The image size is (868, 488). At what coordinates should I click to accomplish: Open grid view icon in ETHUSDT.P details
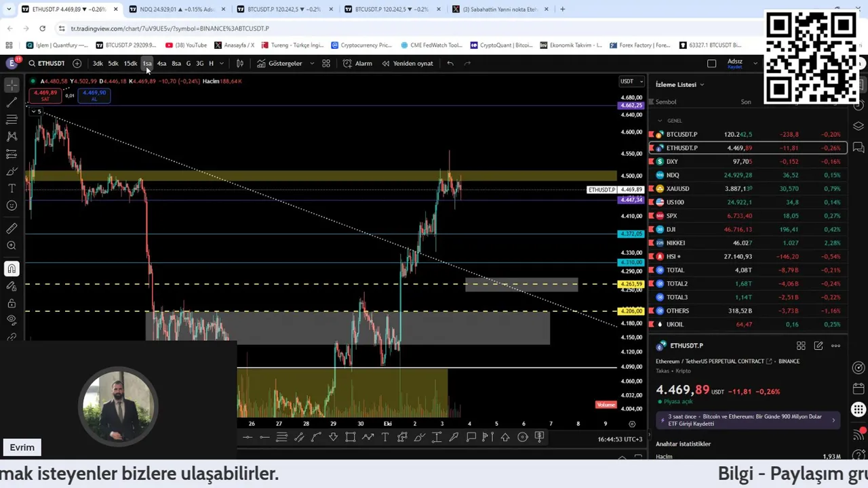pos(801,346)
